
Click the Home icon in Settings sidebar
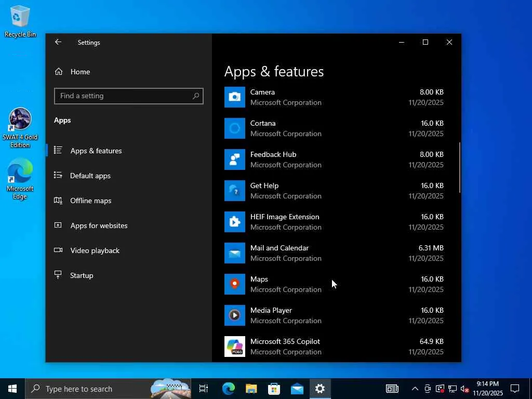59,72
